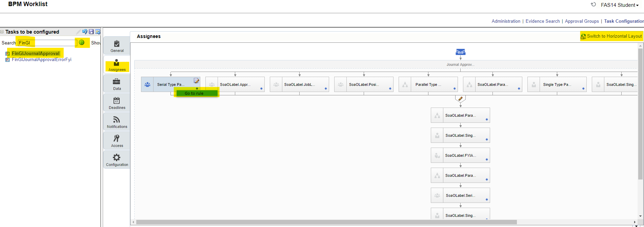This screenshot has width=644, height=227.
Task: Click the edit note icon on Serial Type participant
Action: pyautogui.click(x=196, y=81)
